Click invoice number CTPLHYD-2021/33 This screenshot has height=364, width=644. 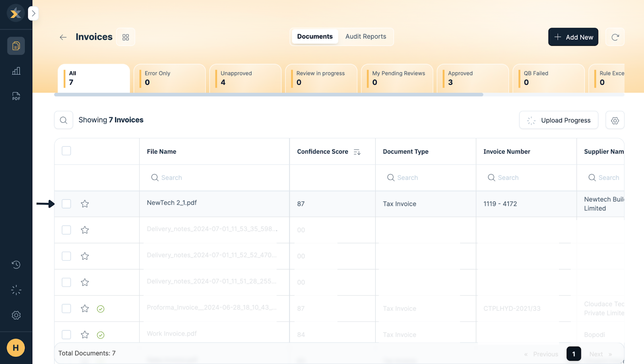pos(512,308)
